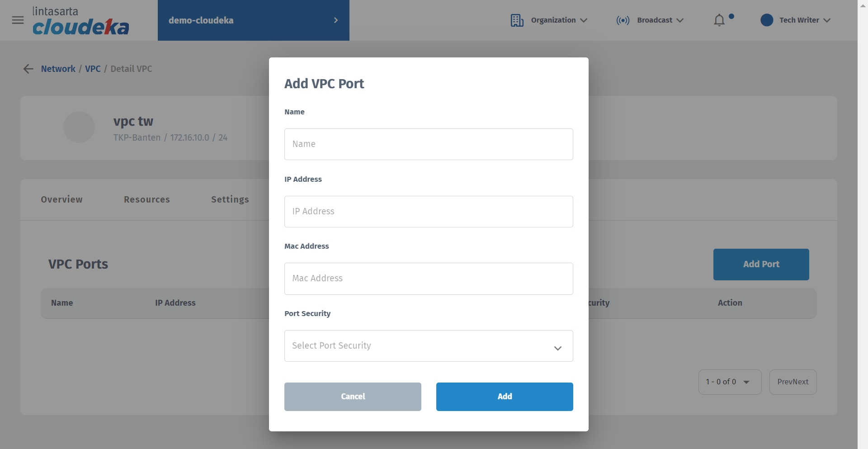Open the Settings tab

point(230,199)
